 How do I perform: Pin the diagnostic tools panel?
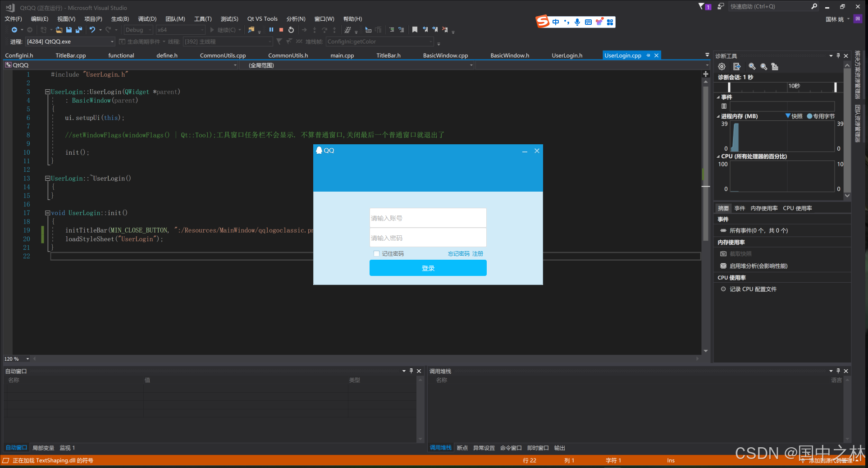tap(838, 56)
